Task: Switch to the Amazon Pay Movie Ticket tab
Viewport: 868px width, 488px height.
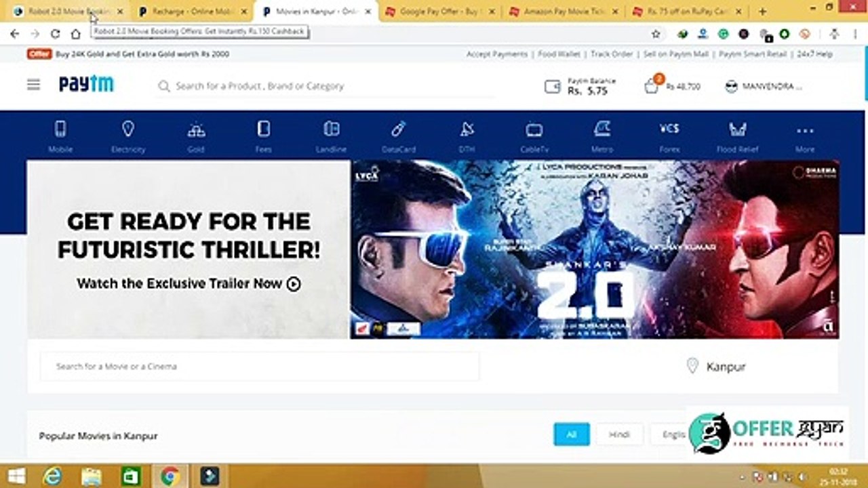Action: pyautogui.click(x=563, y=12)
